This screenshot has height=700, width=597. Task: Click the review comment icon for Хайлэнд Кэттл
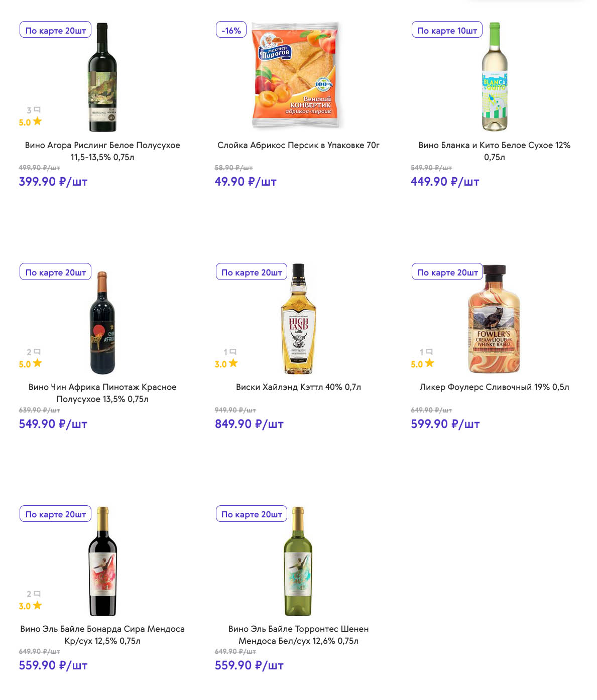tap(233, 352)
